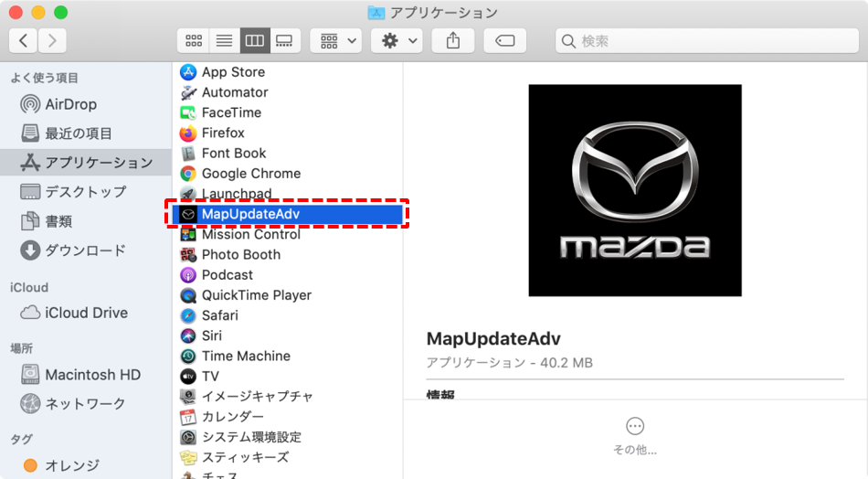Select Firefox in the list
The width and height of the screenshot is (868, 479).
288,133
